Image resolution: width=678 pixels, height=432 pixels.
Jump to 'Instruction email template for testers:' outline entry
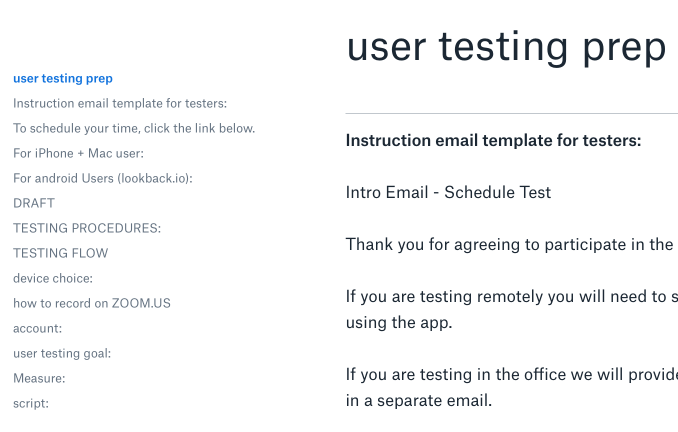120,103
